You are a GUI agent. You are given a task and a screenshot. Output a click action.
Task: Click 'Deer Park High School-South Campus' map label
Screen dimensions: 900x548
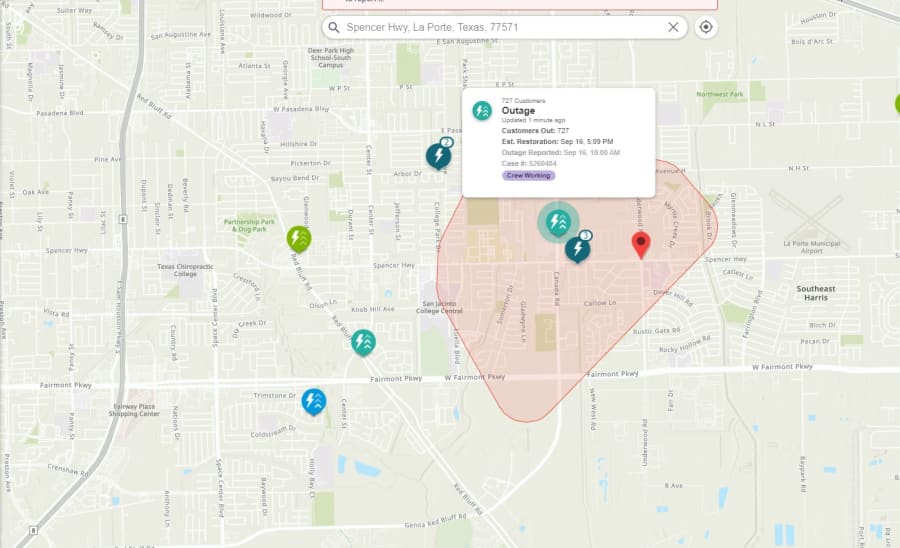click(x=331, y=57)
